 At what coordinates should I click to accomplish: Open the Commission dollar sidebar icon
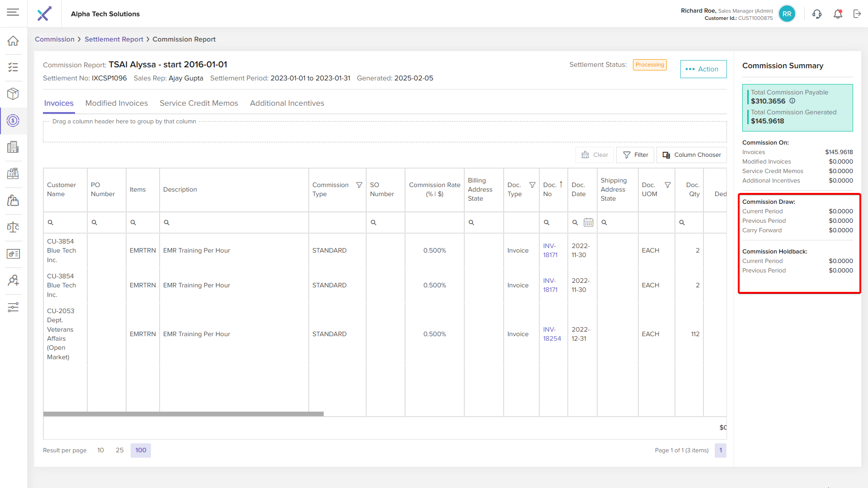(13, 121)
